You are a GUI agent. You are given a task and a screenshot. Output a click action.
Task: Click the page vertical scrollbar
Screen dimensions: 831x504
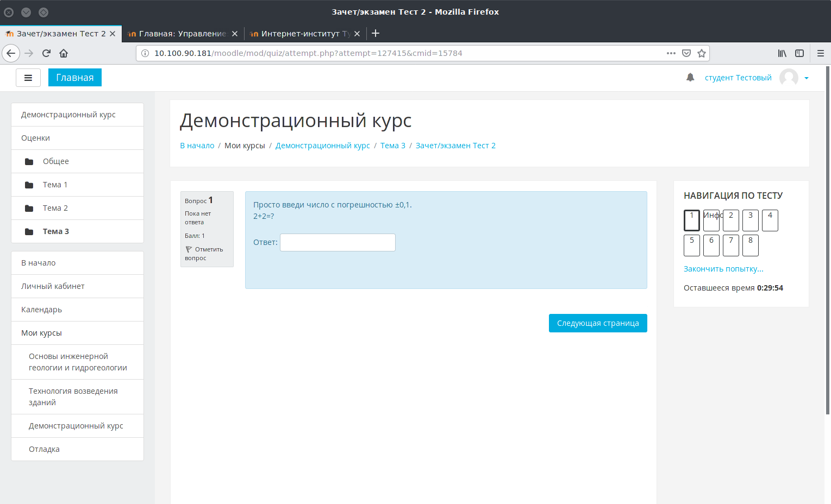(828, 240)
